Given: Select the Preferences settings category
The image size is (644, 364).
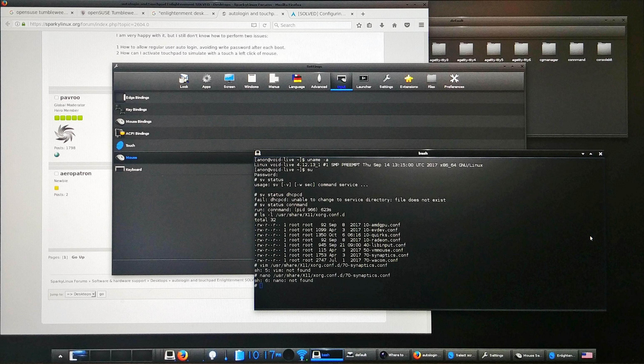Looking at the screenshot, I should click(x=454, y=81).
